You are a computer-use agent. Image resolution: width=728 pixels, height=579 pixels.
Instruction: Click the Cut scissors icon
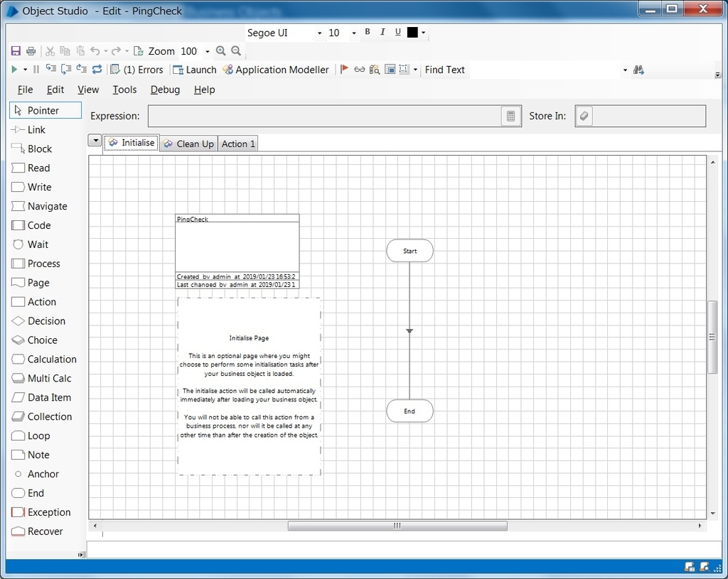pyautogui.click(x=50, y=51)
